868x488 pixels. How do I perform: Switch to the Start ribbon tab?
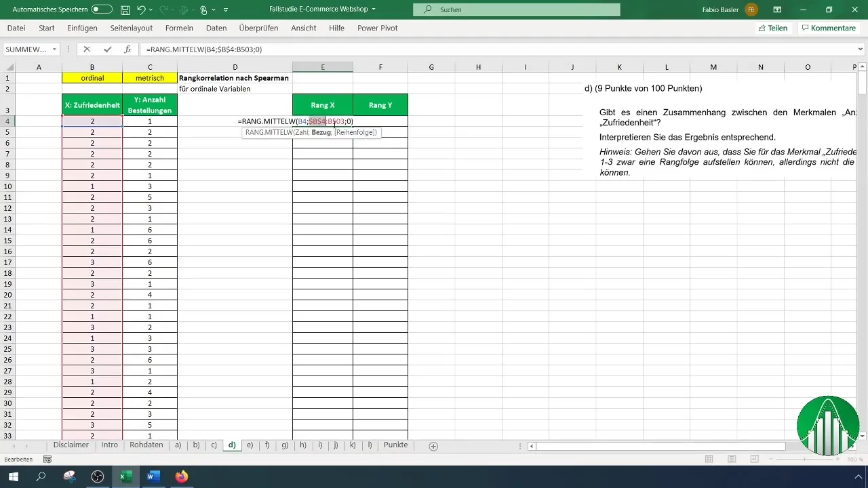47,28
